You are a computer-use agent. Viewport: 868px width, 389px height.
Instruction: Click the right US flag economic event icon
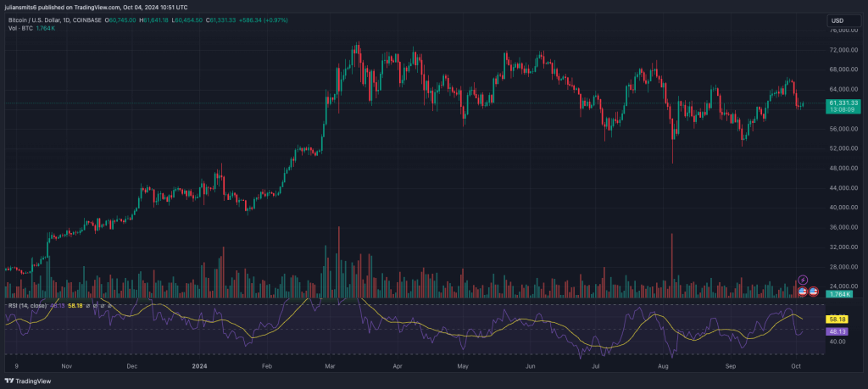click(x=814, y=291)
